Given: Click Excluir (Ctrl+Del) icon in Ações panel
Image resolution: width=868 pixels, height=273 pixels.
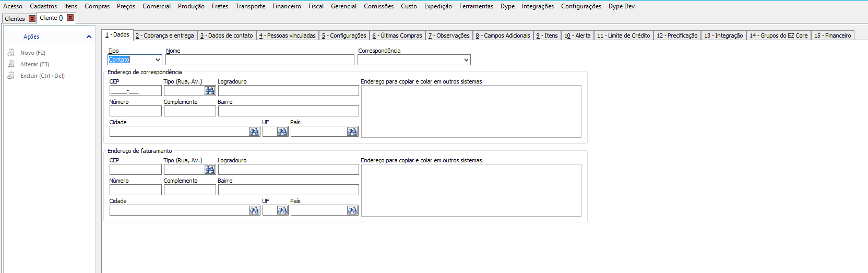Looking at the screenshot, I should click(11, 76).
